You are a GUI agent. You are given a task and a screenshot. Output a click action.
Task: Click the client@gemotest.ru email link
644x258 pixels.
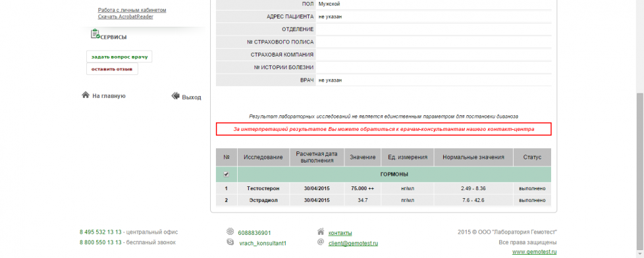pyautogui.click(x=353, y=244)
